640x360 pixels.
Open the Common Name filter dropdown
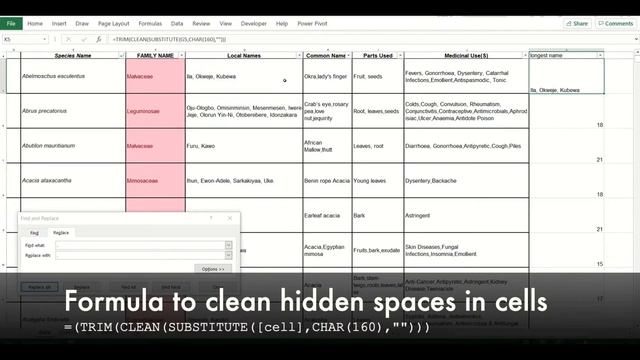pyautogui.click(x=348, y=55)
